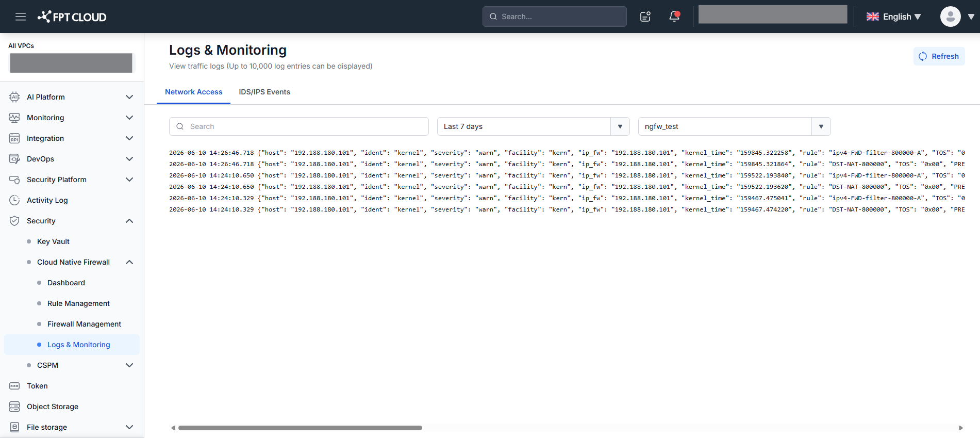
Task: Click the AI Platform sidebar icon
Action: (14, 97)
